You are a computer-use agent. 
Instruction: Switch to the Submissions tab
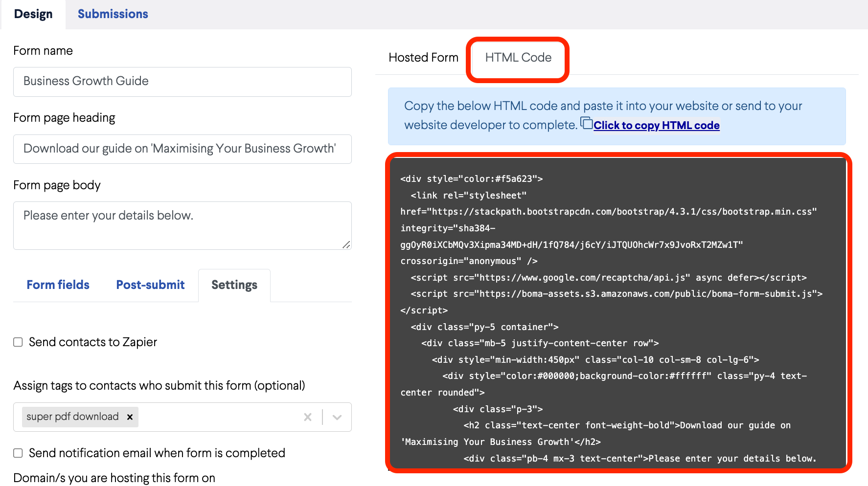[x=113, y=14]
